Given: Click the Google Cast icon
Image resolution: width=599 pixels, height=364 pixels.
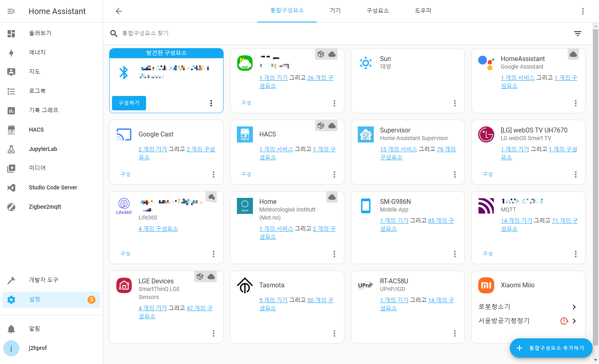Looking at the screenshot, I should click(x=124, y=134).
